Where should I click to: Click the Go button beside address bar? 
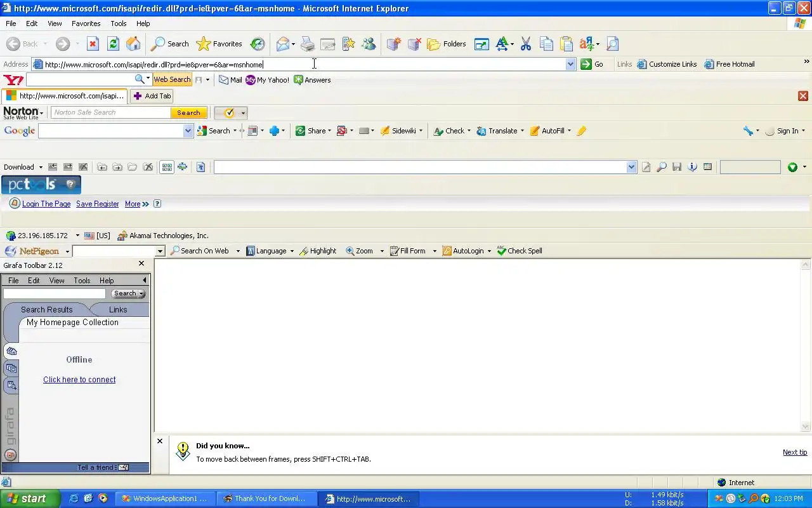pyautogui.click(x=592, y=64)
